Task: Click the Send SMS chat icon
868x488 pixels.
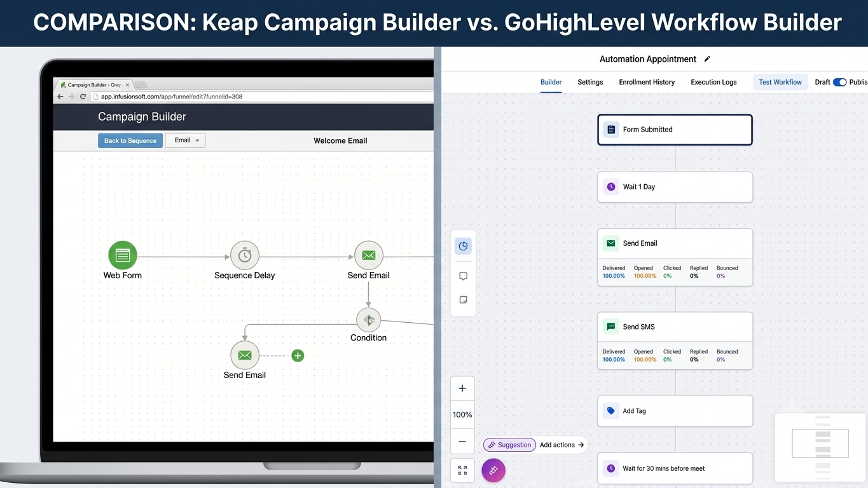Action: (611, 327)
